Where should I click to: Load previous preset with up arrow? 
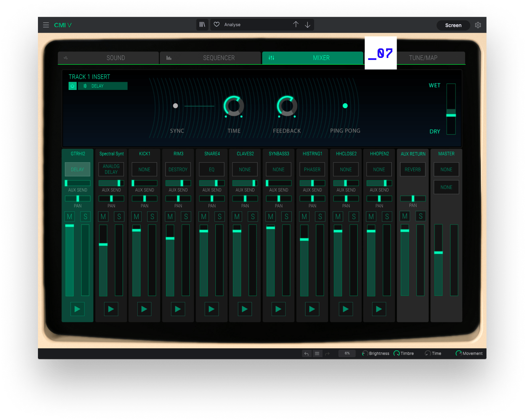click(x=296, y=25)
